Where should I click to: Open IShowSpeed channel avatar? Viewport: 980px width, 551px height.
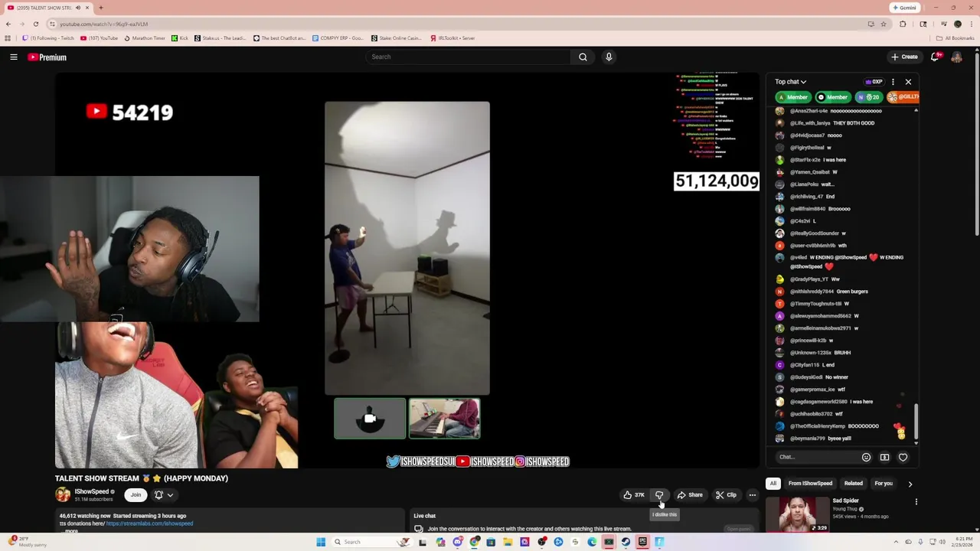(62, 495)
